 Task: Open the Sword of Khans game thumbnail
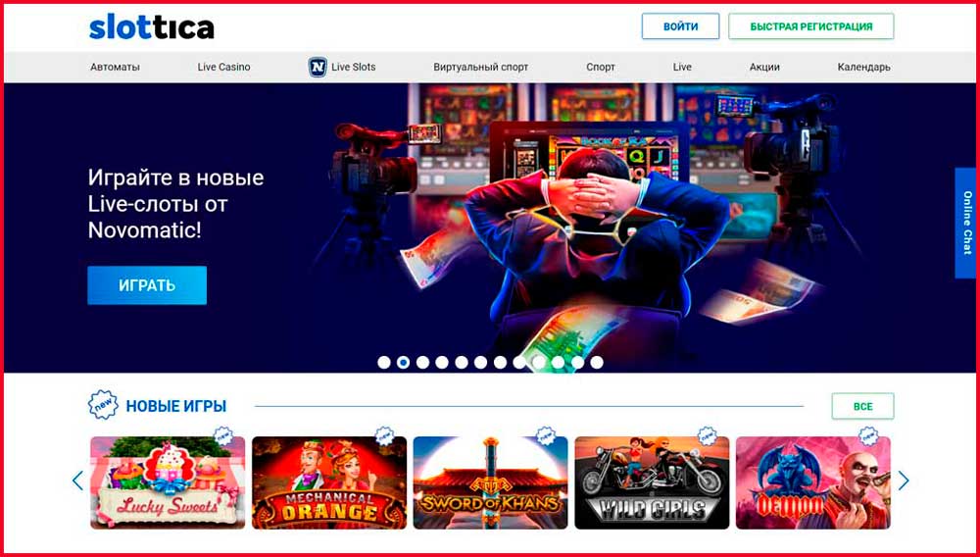(491, 482)
